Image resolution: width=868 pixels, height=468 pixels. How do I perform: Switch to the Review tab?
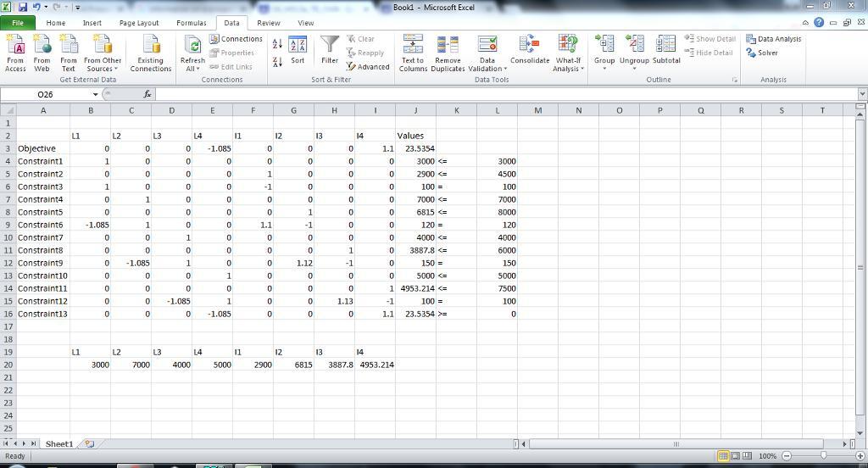(269, 23)
